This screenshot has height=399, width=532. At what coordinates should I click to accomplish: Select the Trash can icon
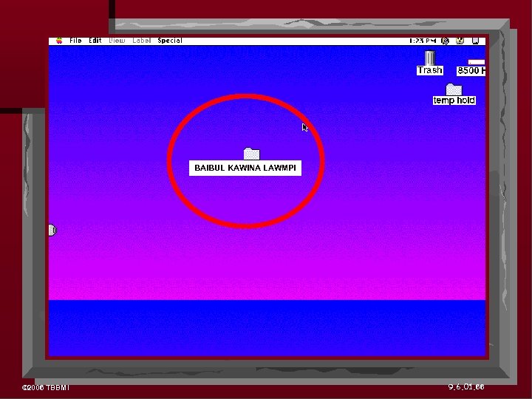(x=429, y=58)
